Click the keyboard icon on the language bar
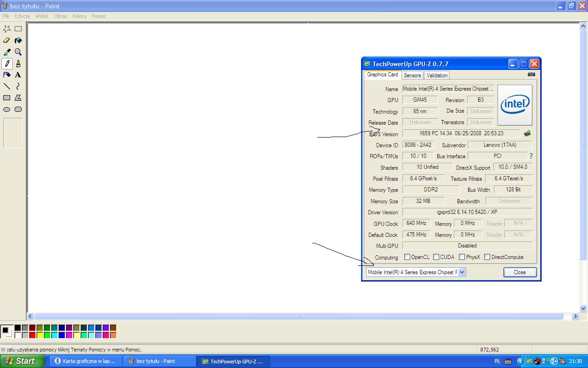 [x=509, y=362]
